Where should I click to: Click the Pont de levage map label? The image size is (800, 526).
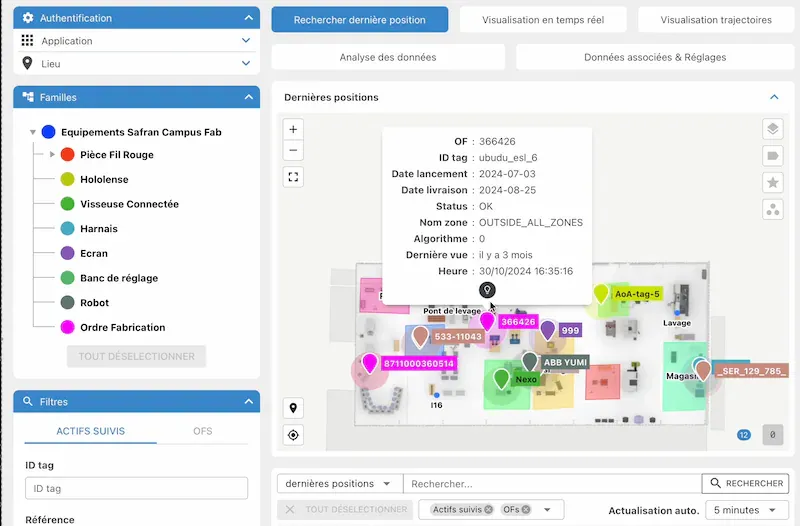(x=452, y=311)
